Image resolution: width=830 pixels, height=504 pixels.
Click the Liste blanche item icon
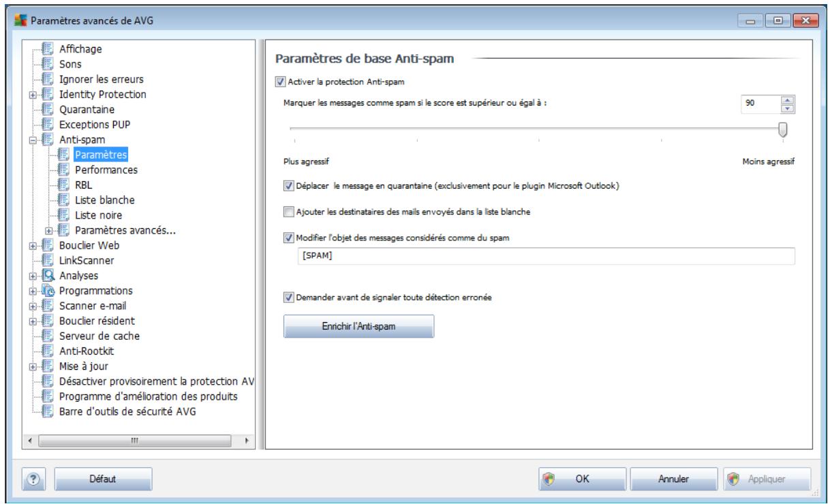(64, 199)
